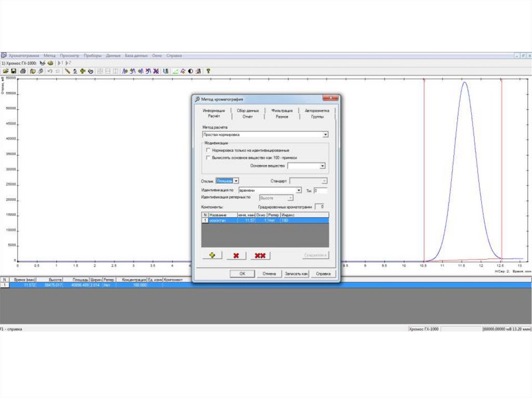
Task: Switch to the 'Фильтрация' tab
Action: (282, 111)
